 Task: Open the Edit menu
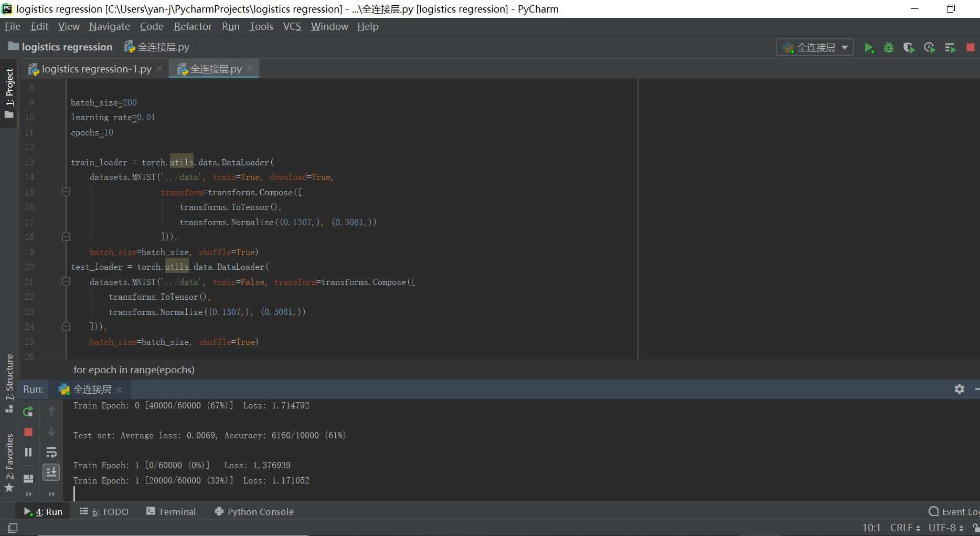pos(39,26)
